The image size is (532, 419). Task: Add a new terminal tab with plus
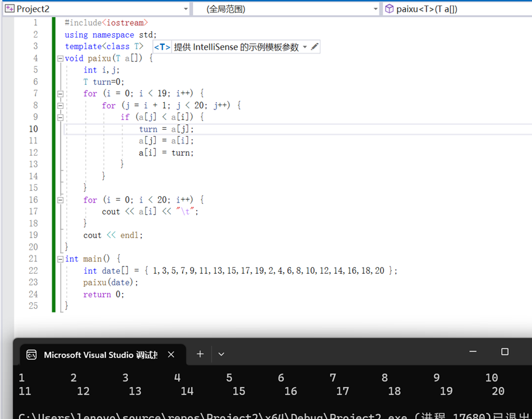click(200, 354)
